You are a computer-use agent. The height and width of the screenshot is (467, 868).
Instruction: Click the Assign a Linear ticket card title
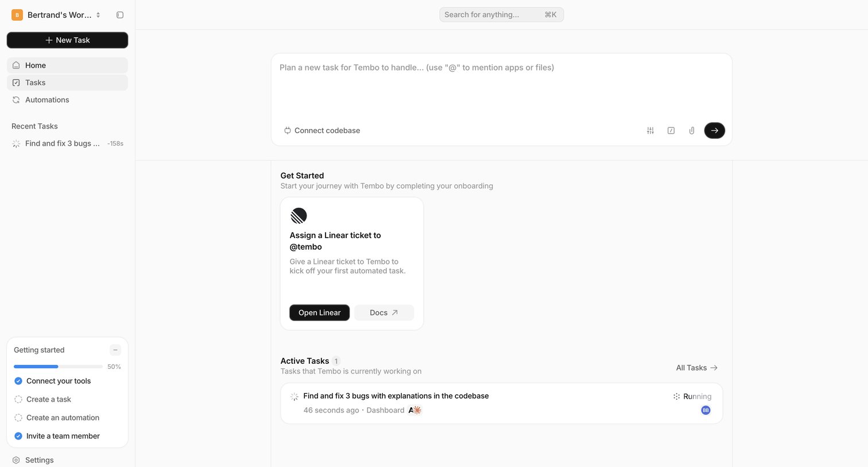[x=335, y=241]
